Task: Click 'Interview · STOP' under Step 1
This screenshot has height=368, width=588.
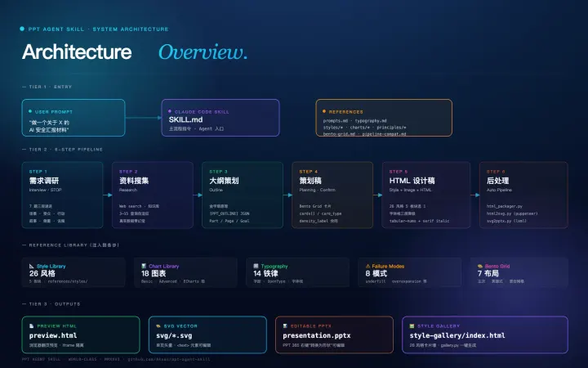Action: (45, 190)
